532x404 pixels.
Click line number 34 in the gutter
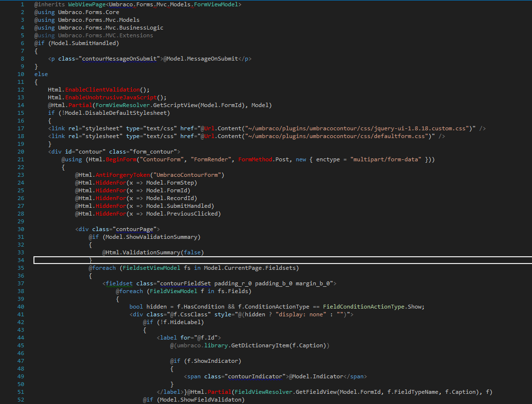(21, 260)
